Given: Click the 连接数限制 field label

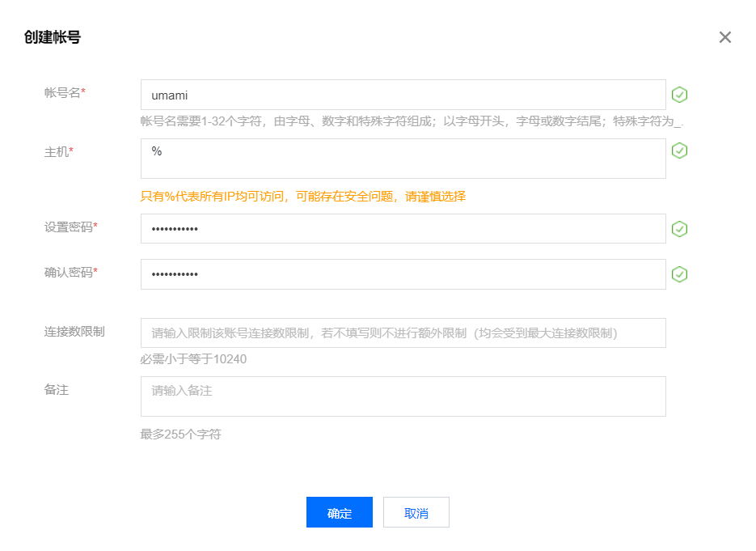Looking at the screenshot, I should click(74, 332).
